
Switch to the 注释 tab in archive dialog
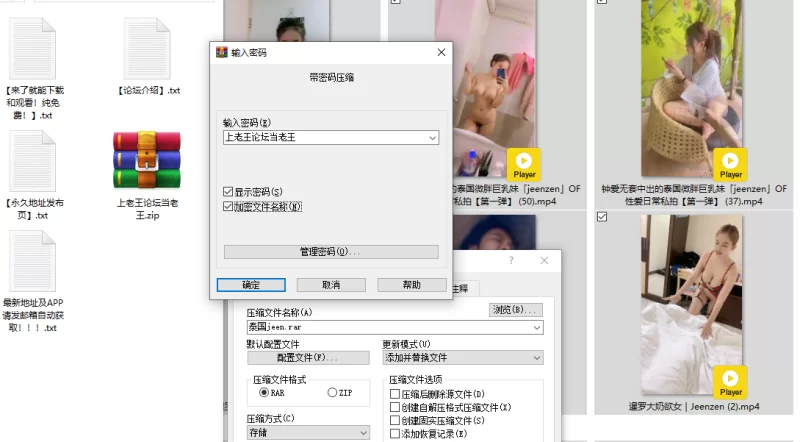coord(460,288)
